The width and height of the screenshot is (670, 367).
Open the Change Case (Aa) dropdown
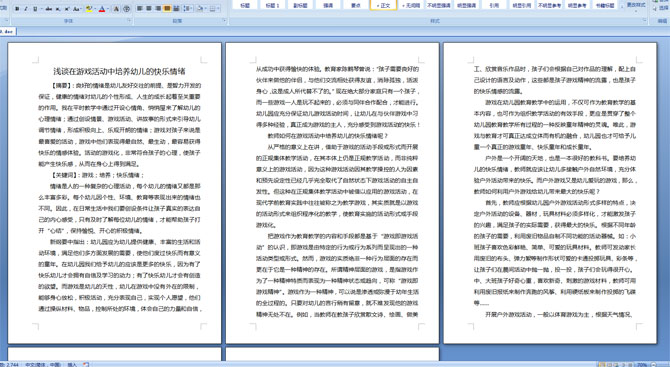click(77, 9)
